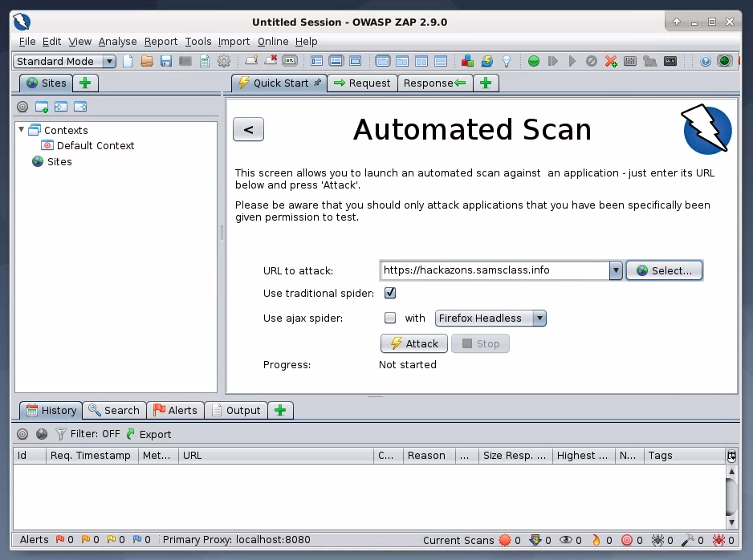Image resolution: width=753 pixels, height=560 pixels.
Task: Click the Scan Policy Manager equalizer icon
Action: point(630,61)
